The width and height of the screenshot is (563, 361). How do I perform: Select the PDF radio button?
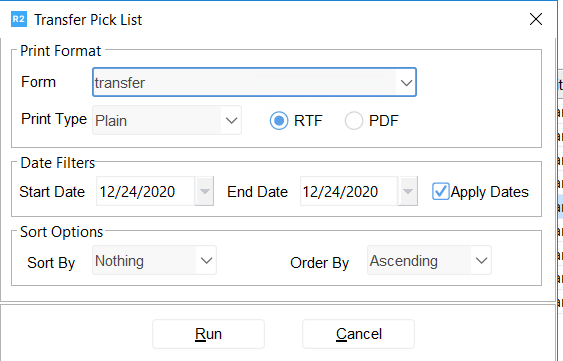point(354,120)
